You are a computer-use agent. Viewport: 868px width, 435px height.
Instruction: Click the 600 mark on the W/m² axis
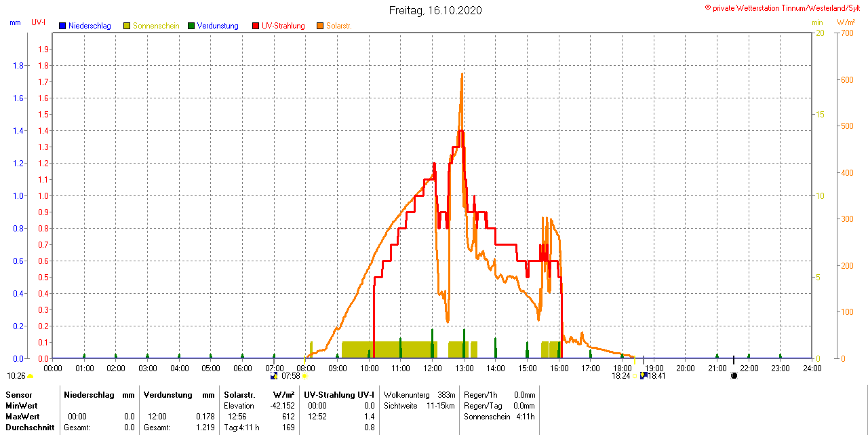point(846,79)
